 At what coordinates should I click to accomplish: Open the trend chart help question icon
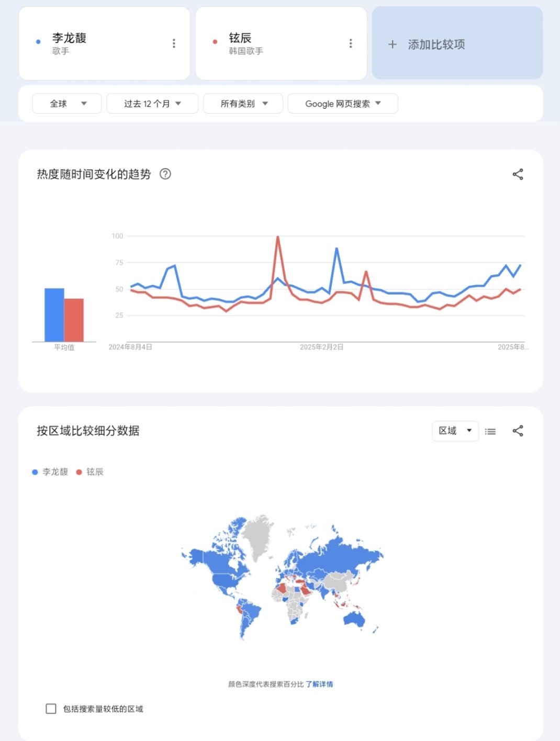(165, 174)
